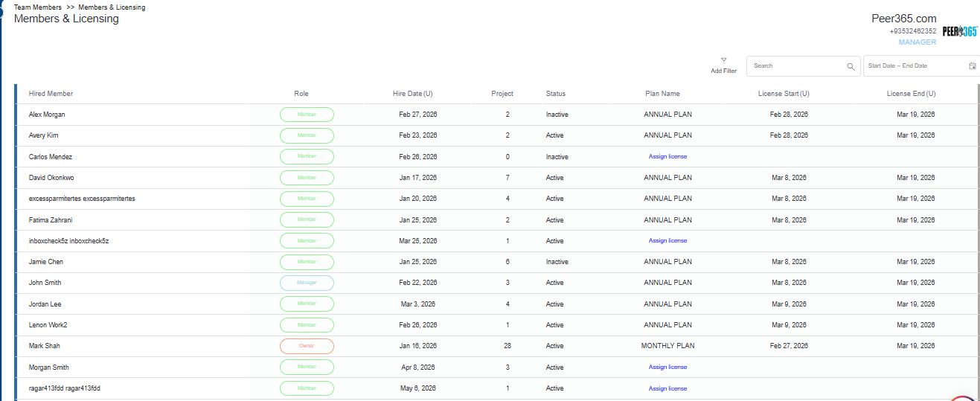Click Assign license for Carlos Mendez
980x401 pixels.
[667, 157]
